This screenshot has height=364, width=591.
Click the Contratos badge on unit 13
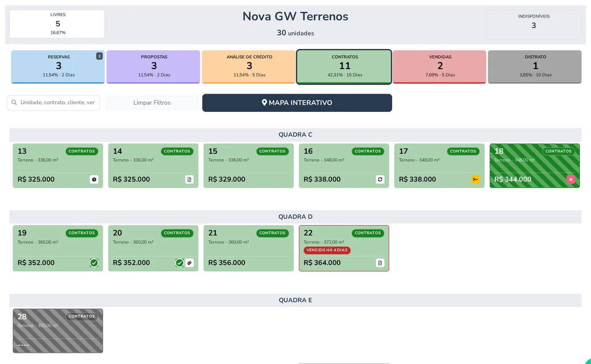[82, 151]
